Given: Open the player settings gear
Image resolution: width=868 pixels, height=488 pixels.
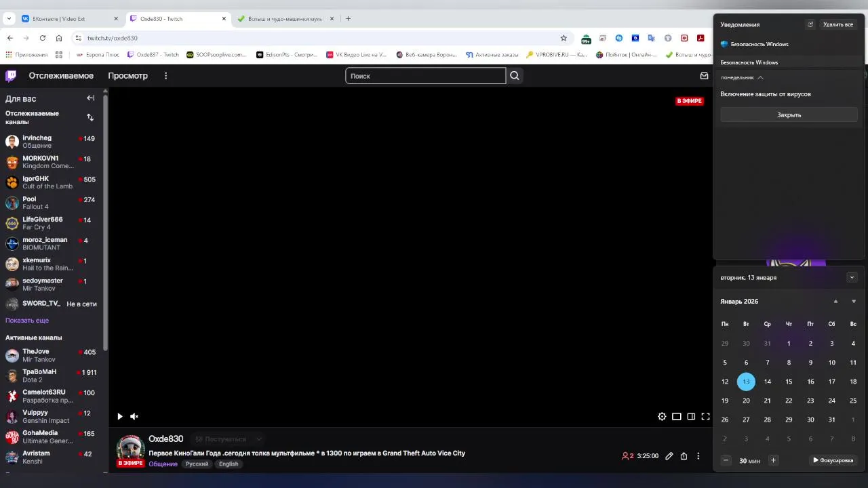Looking at the screenshot, I should [x=662, y=416].
